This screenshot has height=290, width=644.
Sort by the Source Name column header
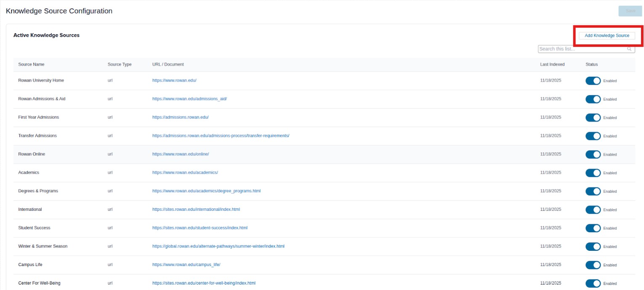pyautogui.click(x=31, y=64)
